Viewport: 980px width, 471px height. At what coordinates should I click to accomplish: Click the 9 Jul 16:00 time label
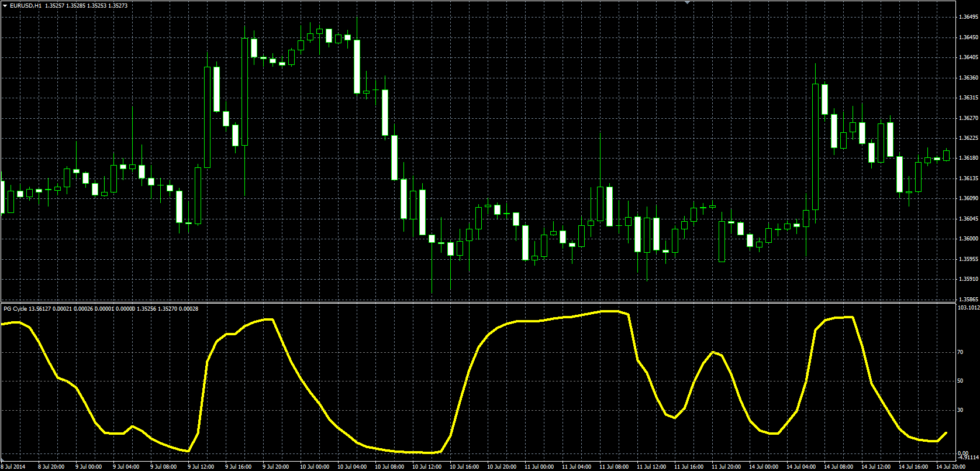(239, 467)
